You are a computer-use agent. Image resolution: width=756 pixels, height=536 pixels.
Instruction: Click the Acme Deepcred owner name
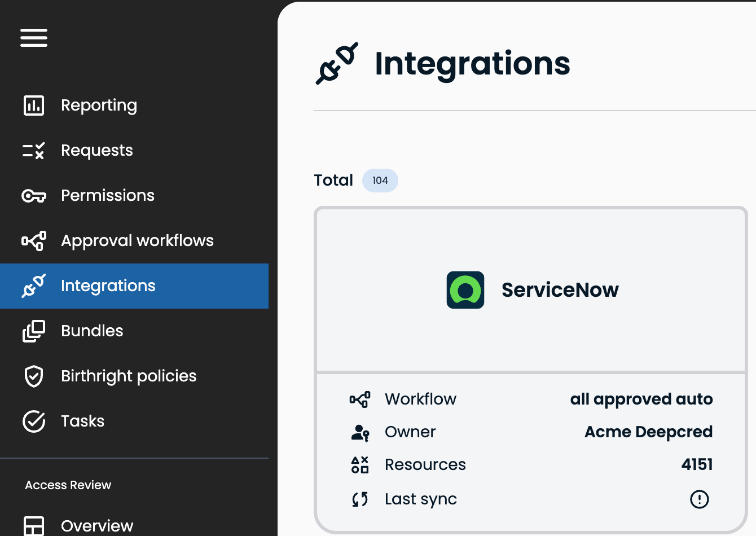point(649,432)
